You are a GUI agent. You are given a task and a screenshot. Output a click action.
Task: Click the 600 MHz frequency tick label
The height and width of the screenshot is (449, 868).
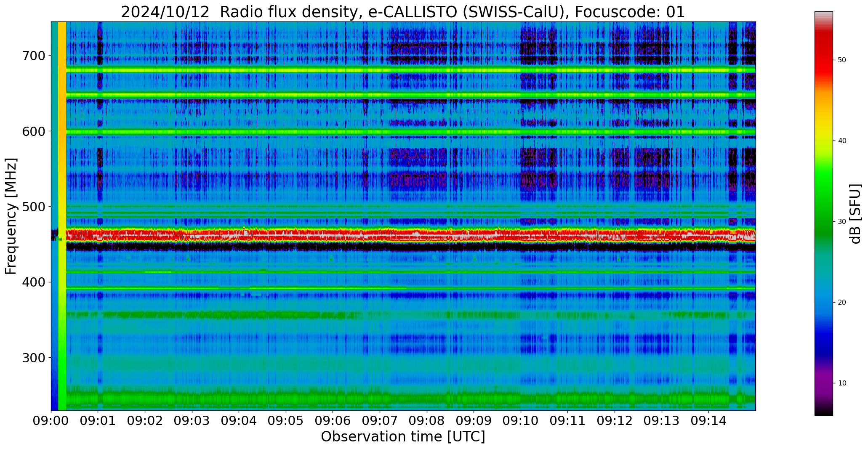pyautogui.click(x=34, y=131)
